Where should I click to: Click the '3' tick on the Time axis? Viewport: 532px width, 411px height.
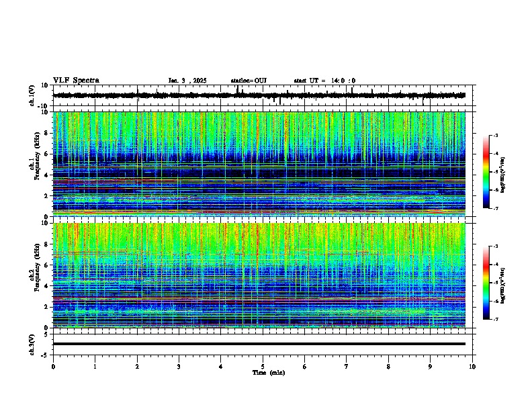pyautogui.click(x=179, y=367)
